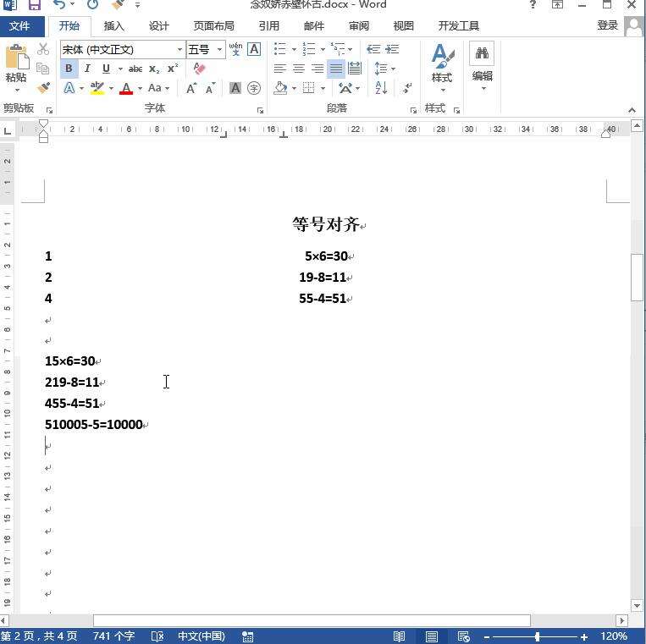The height and width of the screenshot is (644, 646).
Task: Copy selection with the copy icon
Action: [43, 68]
